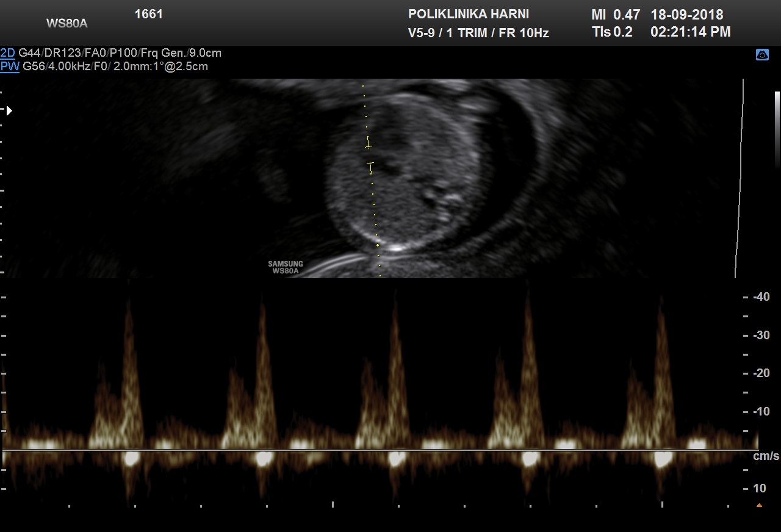Click the cm/s velocity unit label
781x532 pixels.
coord(766,456)
